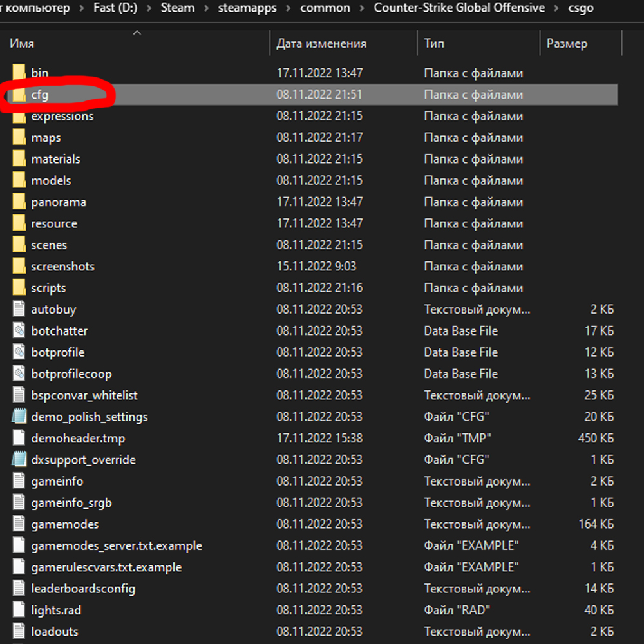The width and height of the screenshot is (644, 644).
Task: Go to Counter-Strike Global Offensive breadcrumb
Action: click(x=459, y=8)
